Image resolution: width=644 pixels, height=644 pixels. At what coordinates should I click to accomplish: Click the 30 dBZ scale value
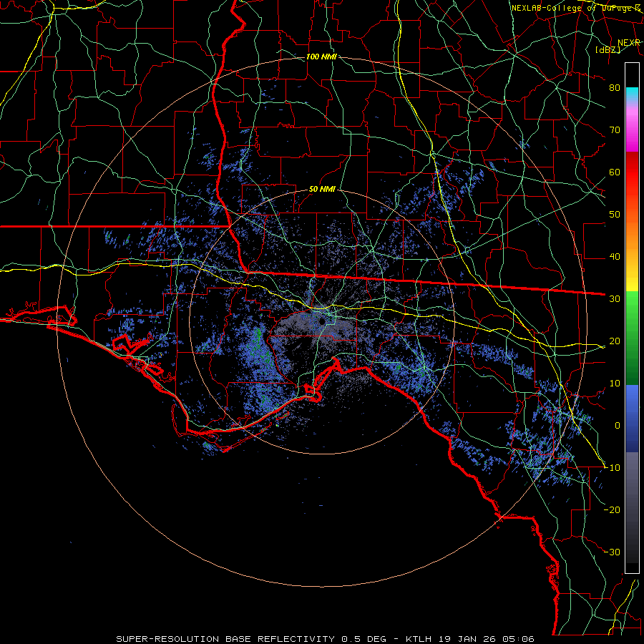pyautogui.click(x=615, y=298)
